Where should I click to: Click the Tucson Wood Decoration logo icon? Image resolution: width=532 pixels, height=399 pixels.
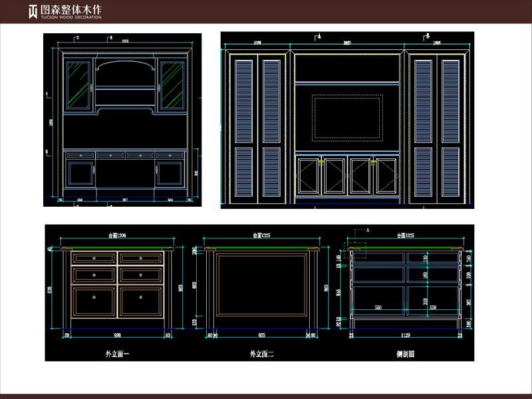point(33,11)
